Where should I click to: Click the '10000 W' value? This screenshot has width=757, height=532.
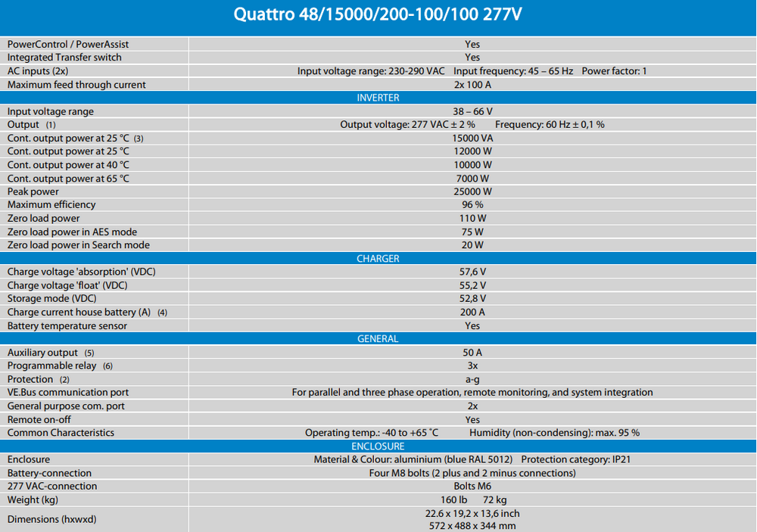(x=472, y=165)
